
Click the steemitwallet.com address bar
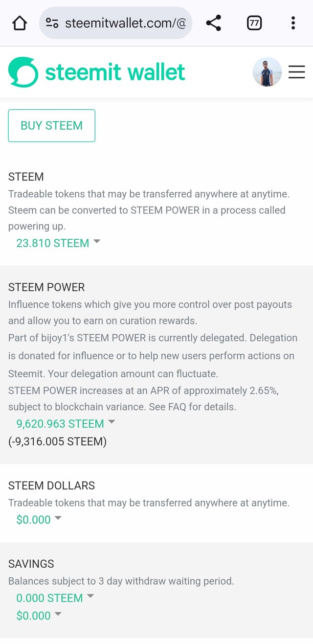125,23
